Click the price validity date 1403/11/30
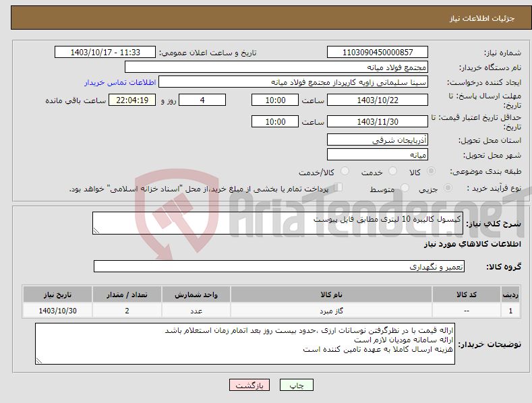The height and width of the screenshot is (403, 532). 378,121
